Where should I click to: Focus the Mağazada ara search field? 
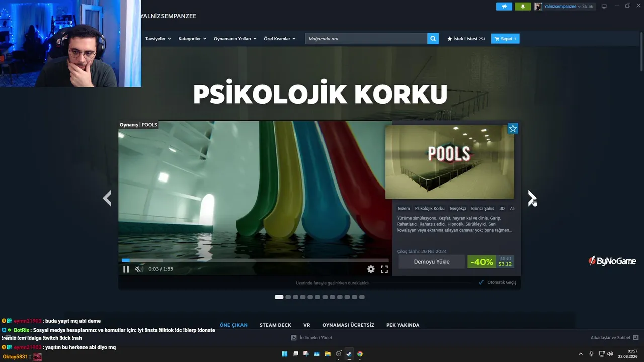tap(366, 39)
